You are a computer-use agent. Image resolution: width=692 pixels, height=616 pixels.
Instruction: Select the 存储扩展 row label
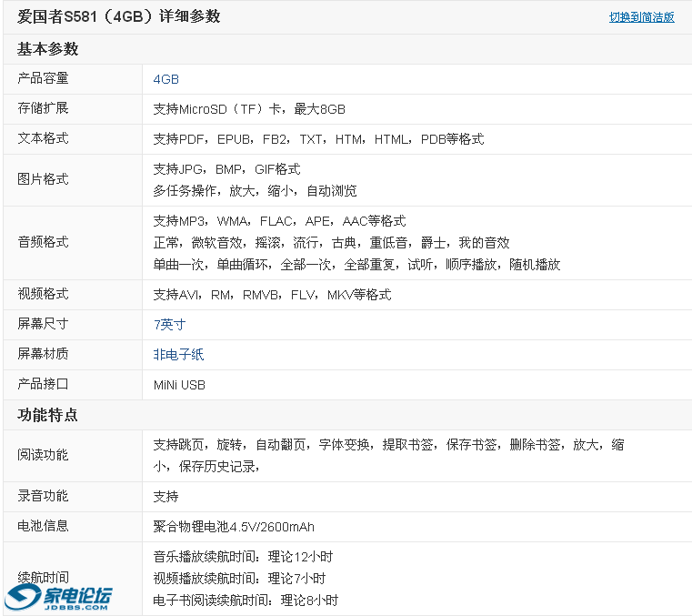(43, 108)
